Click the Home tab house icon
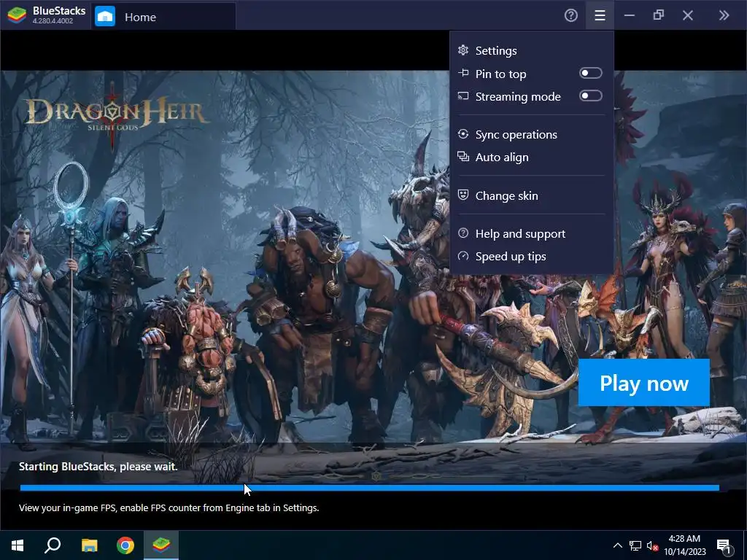747x560 pixels. click(105, 17)
